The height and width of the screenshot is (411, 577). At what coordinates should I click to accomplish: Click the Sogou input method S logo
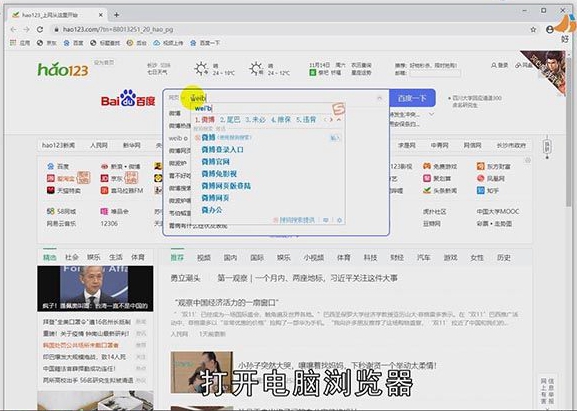click(339, 109)
